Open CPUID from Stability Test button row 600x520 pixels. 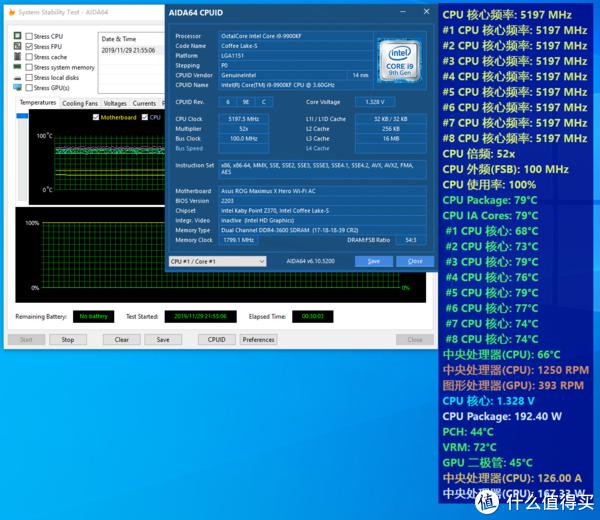pos(217,340)
